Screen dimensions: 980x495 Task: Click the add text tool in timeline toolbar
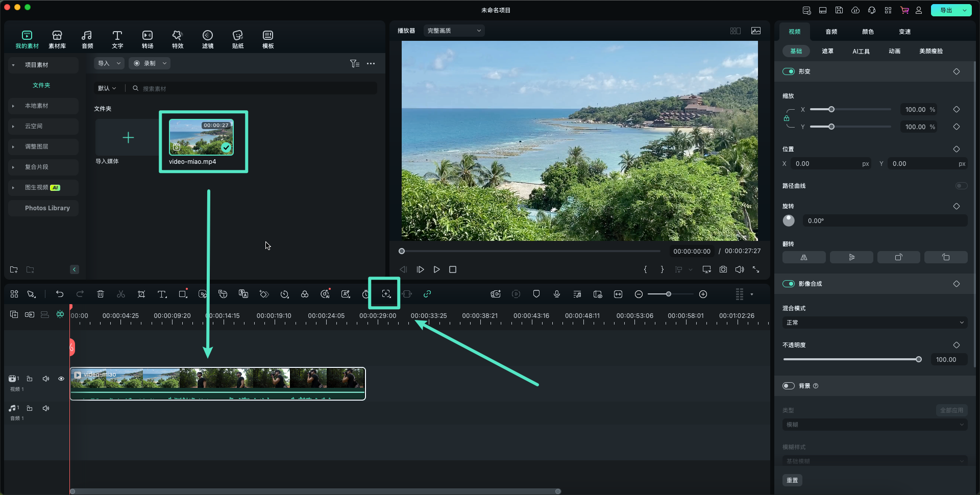point(162,294)
